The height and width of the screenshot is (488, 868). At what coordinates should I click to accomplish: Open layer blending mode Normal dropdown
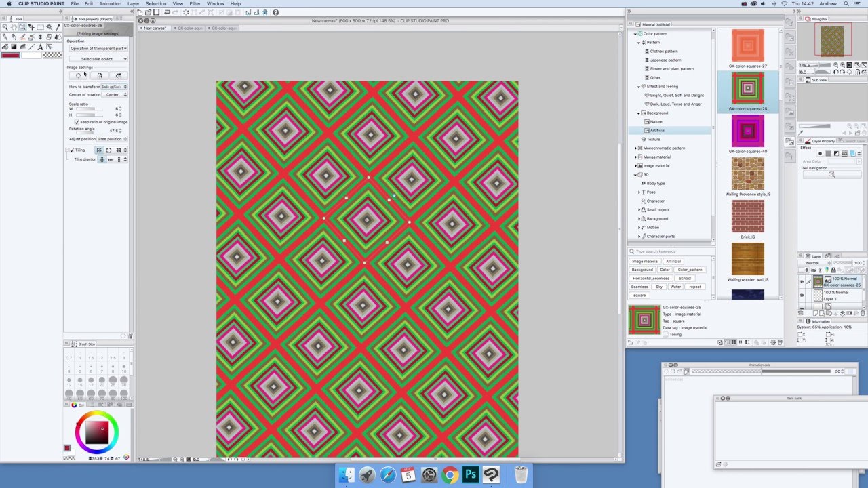[x=814, y=263]
